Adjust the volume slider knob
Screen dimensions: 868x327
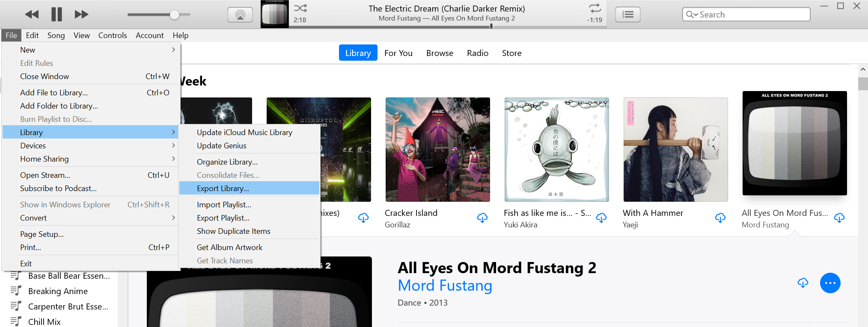pos(174,15)
